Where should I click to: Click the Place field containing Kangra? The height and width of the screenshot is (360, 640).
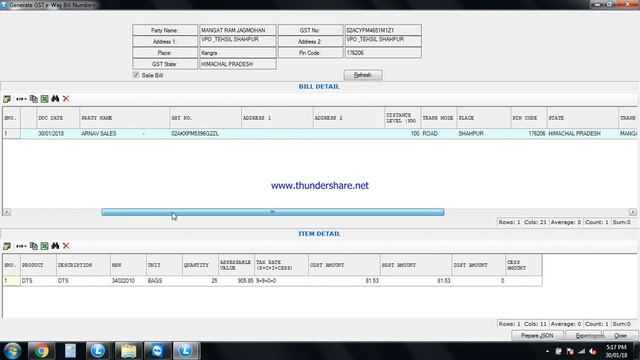click(238, 53)
